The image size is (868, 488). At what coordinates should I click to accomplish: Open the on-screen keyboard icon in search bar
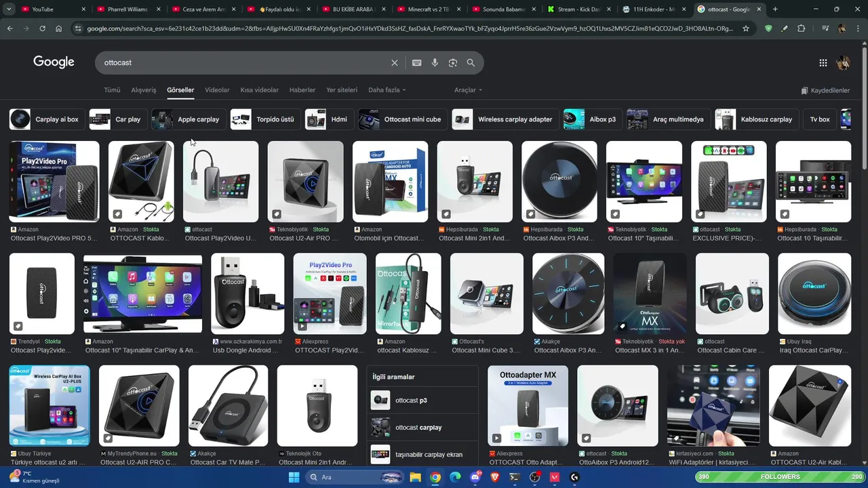pyautogui.click(x=416, y=62)
